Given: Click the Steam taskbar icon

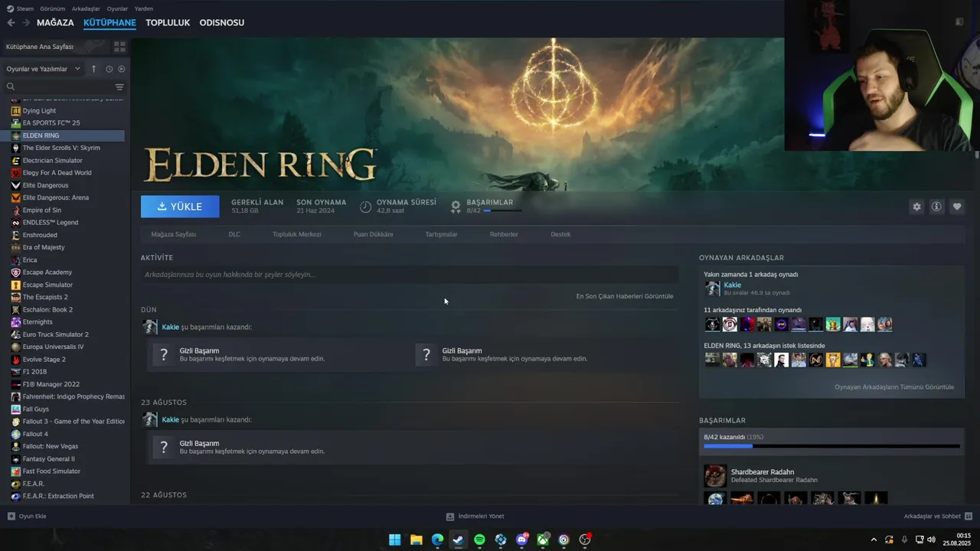Looking at the screenshot, I should (458, 540).
